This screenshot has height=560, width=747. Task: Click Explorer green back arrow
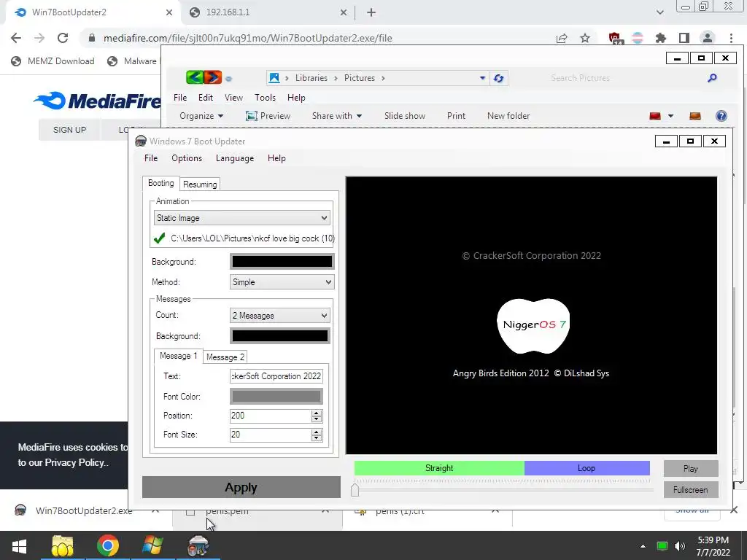(194, 77)
